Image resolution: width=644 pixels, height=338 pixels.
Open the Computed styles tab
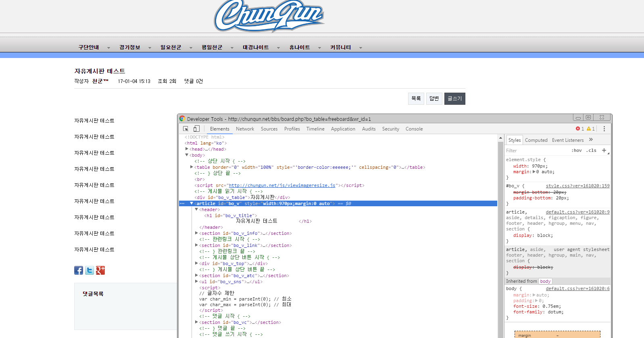(x=536, y=140)
